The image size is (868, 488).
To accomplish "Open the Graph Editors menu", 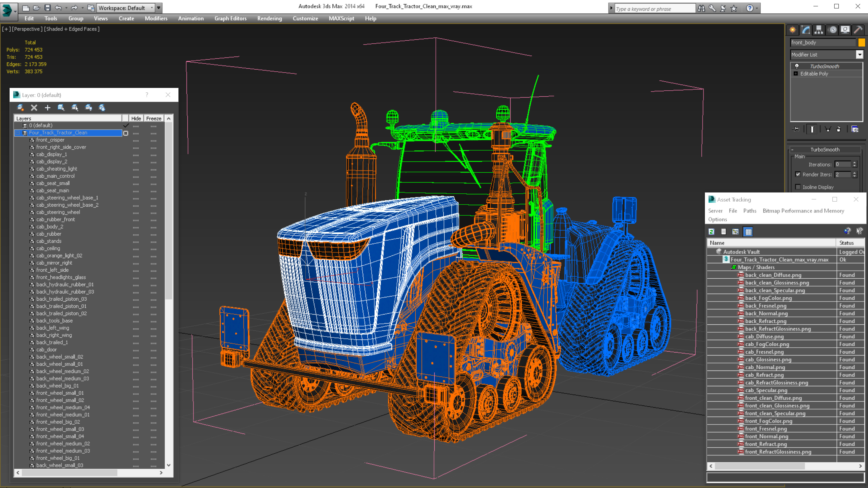I will pos(231,18).
